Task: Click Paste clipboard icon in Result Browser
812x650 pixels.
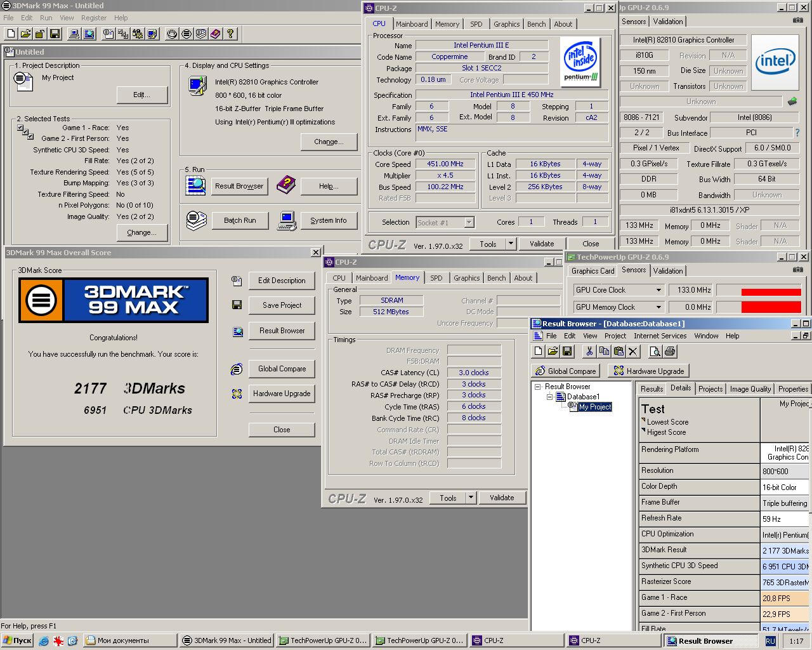Action: [x=619, y=351]
